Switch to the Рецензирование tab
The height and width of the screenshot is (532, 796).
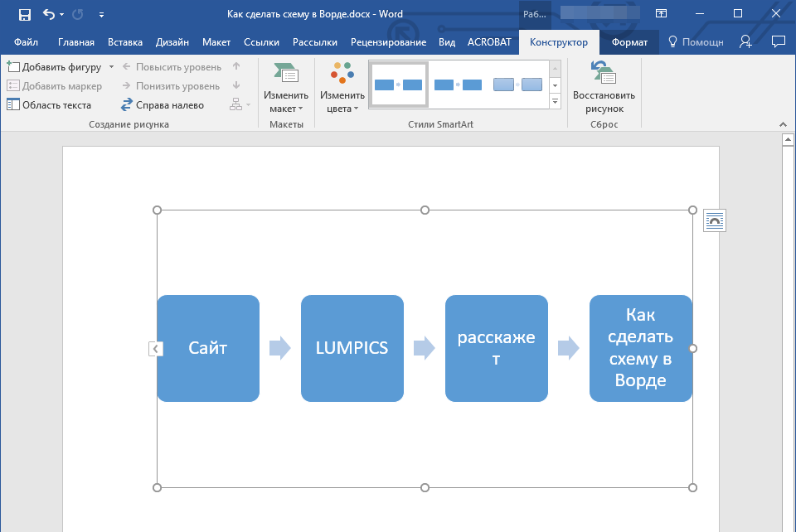[x=388, y=42]
